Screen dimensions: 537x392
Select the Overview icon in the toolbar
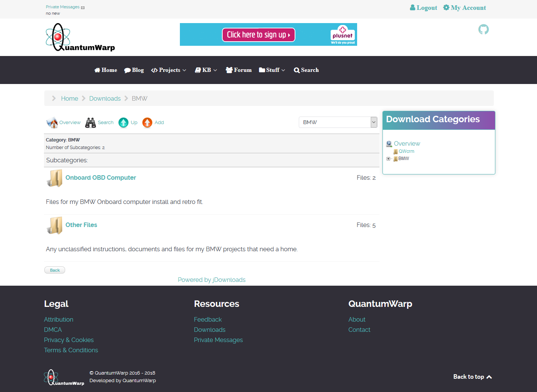click(52, 122)
